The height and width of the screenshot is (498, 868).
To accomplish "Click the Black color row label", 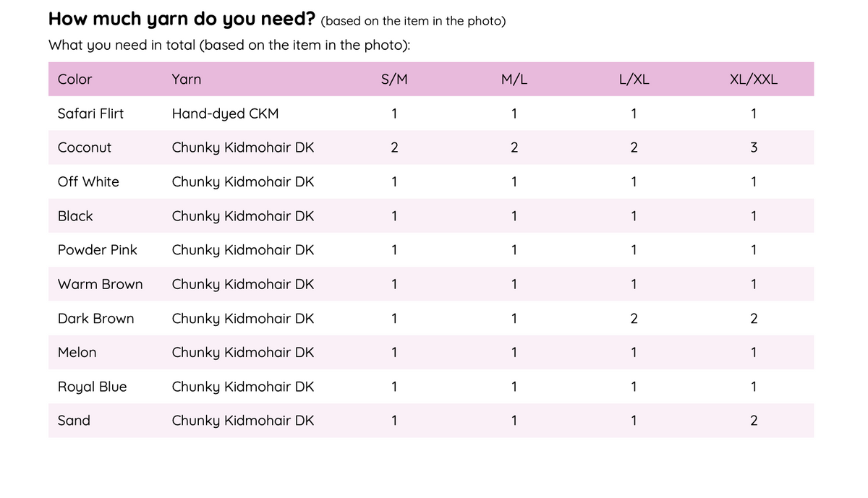I will pyautogui.click(x=75, y=216).
